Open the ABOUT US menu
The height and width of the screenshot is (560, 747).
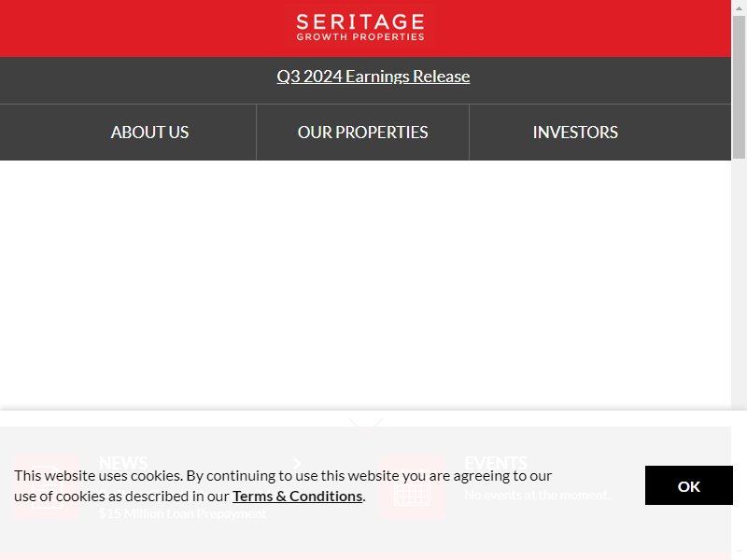pos(149,132)
